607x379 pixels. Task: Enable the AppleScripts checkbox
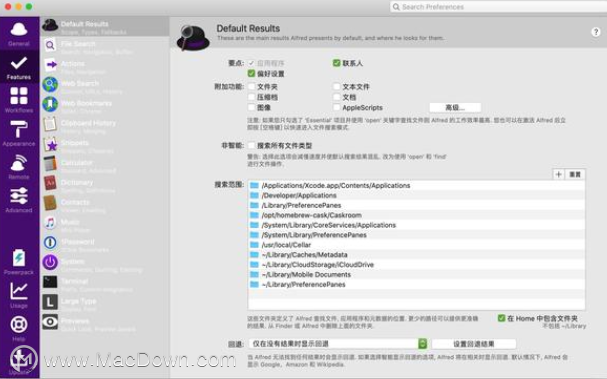[336, 107]
